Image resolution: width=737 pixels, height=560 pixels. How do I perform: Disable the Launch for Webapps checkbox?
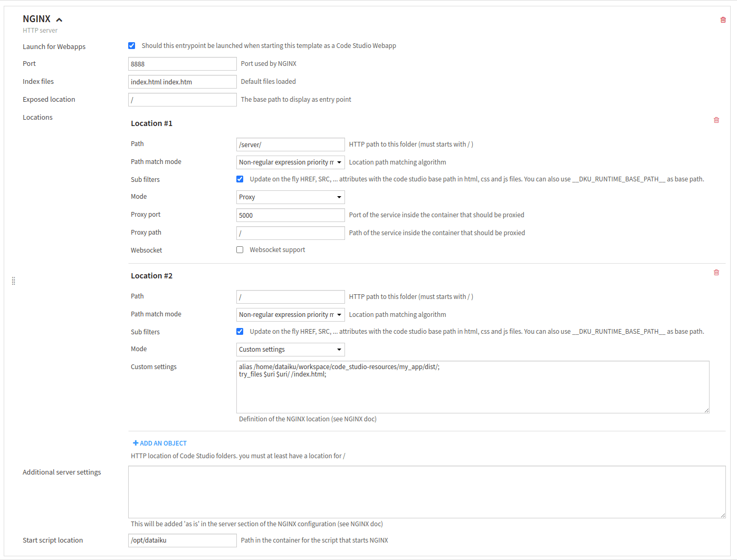(132, 46)
